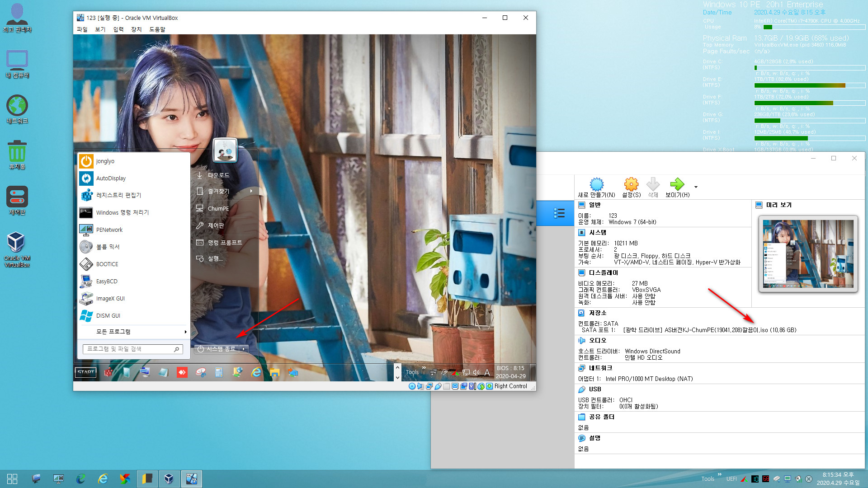Image resolution: width=868 pixels, height=488 pixels.
Task: Click VM status bar mouse integration icon
Action: [481, 386]
